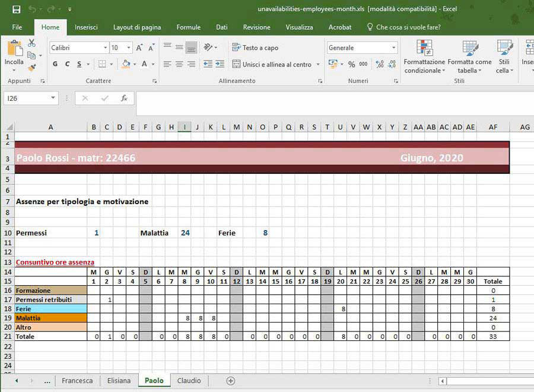The image size is (534, 392).
Task: Open the merge options dropdown arrow
Action: coord(318,64)
